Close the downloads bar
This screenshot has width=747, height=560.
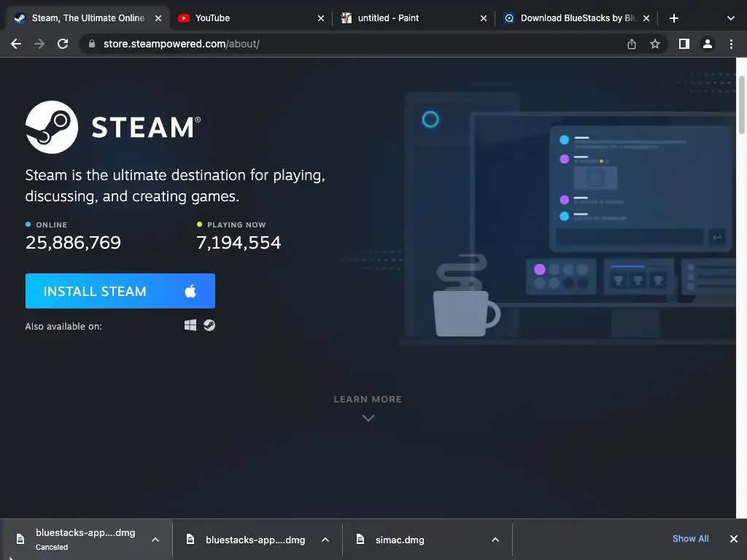[x=734, y=539]
